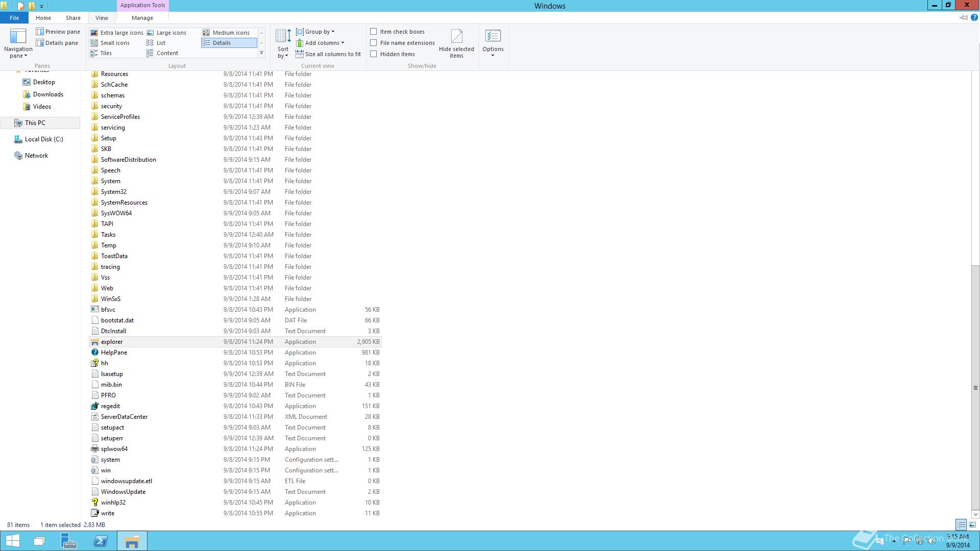Launch PowerShell from the taskbar
Viewport: 980px width, 551px height.
coord(101,541)
